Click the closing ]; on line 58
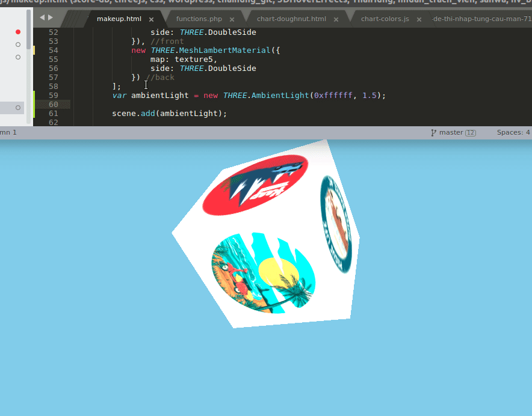 [117, 87]
